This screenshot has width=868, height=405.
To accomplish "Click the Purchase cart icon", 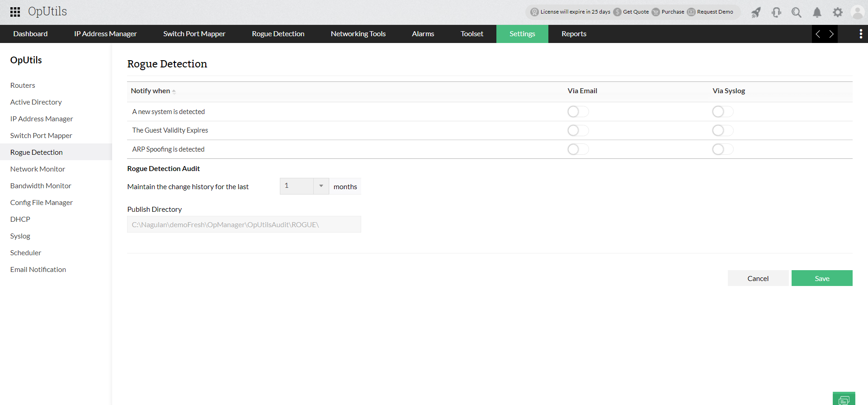I will (x=656, y=12).
